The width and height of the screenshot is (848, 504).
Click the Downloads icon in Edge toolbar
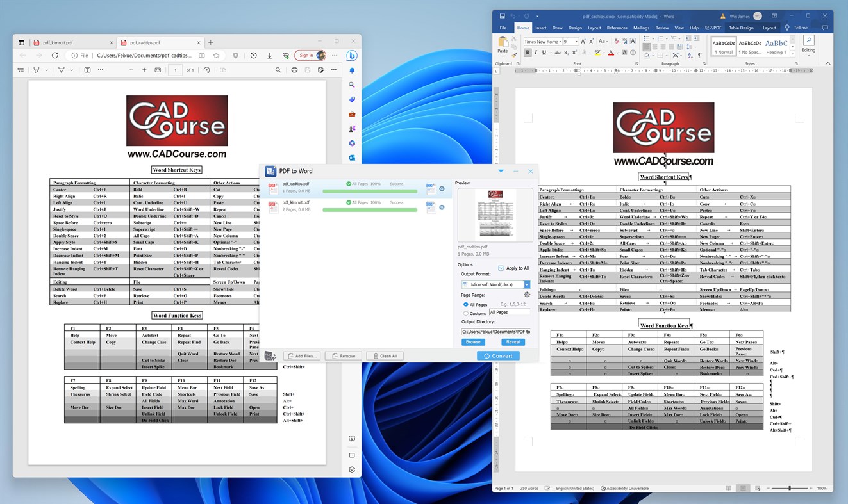pyautogui.click(x=270, y=56)
